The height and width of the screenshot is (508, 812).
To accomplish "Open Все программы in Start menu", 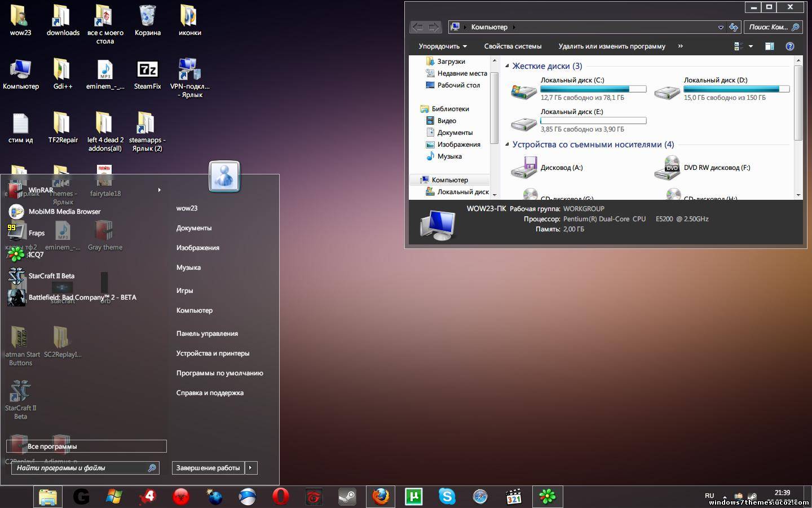I will (x=86, y=446).
